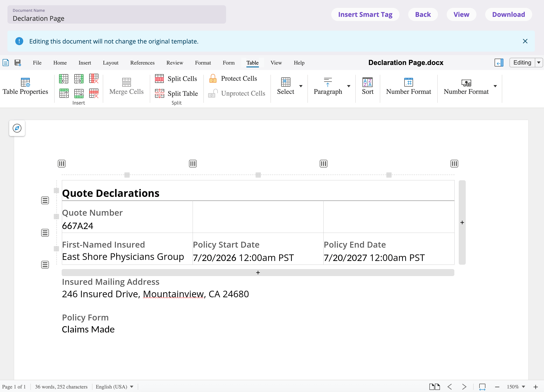This screenshot has height=392, width=544.
Task: Click the currency Number Format icon
Action: coord(466,83)
